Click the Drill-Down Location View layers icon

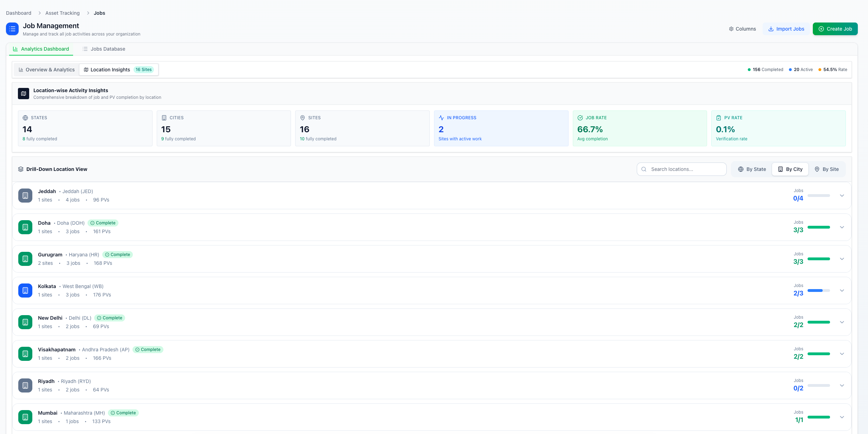pyautogui.click(x=21, y=169)
